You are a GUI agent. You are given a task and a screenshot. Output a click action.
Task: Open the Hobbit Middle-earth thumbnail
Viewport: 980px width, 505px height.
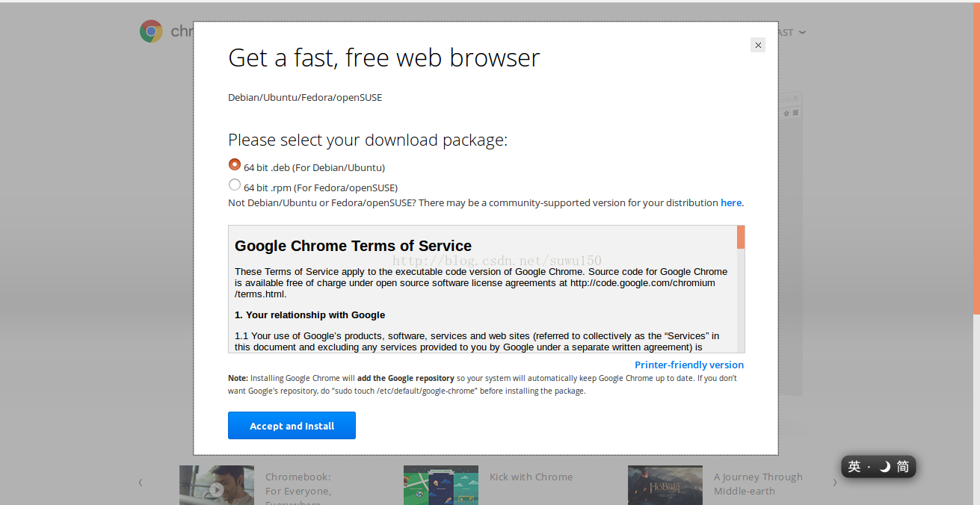tap(665, 486)
